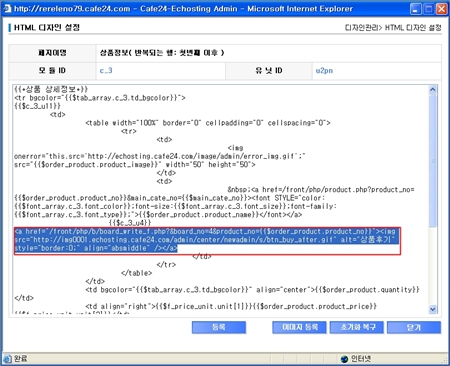
Task: Close the Cafe24-Echosting Admin window
Action: coord(441,9)
